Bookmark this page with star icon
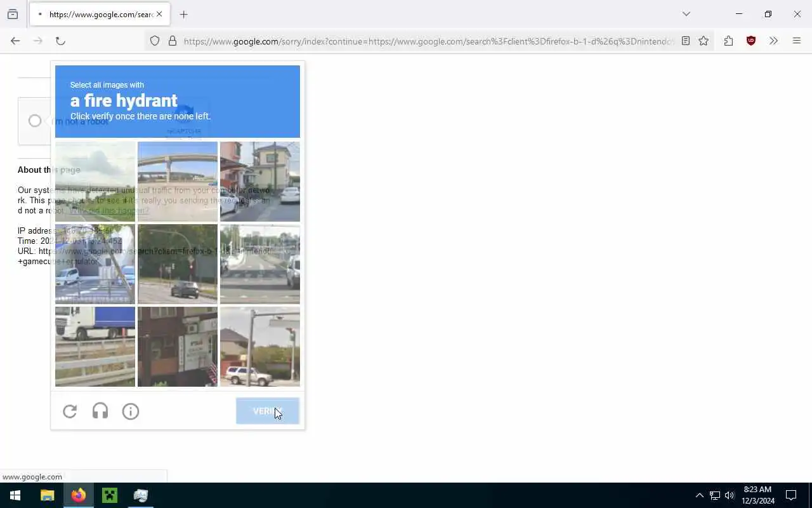This screenshot has width=812, height=508. (x=704, y=41)
